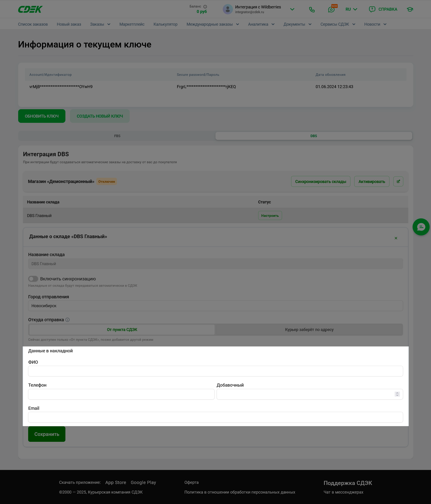Expand Международные заказы menu

pos(213,24)
